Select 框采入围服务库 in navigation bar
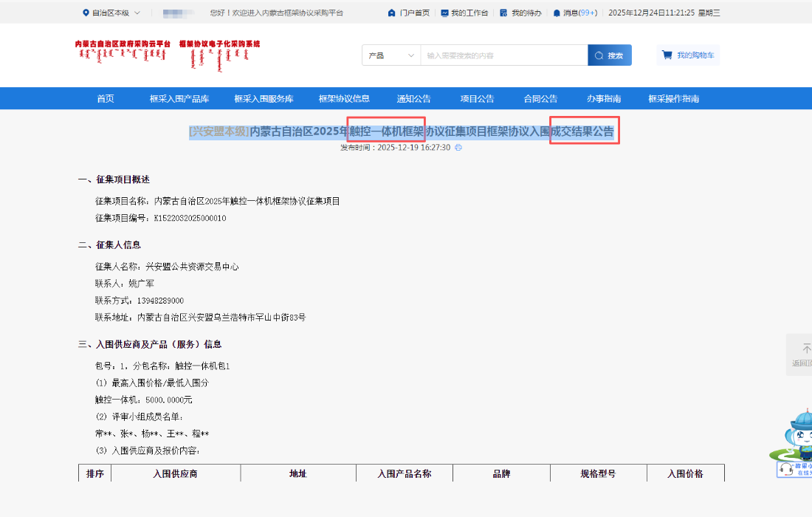 click(264, 99)
